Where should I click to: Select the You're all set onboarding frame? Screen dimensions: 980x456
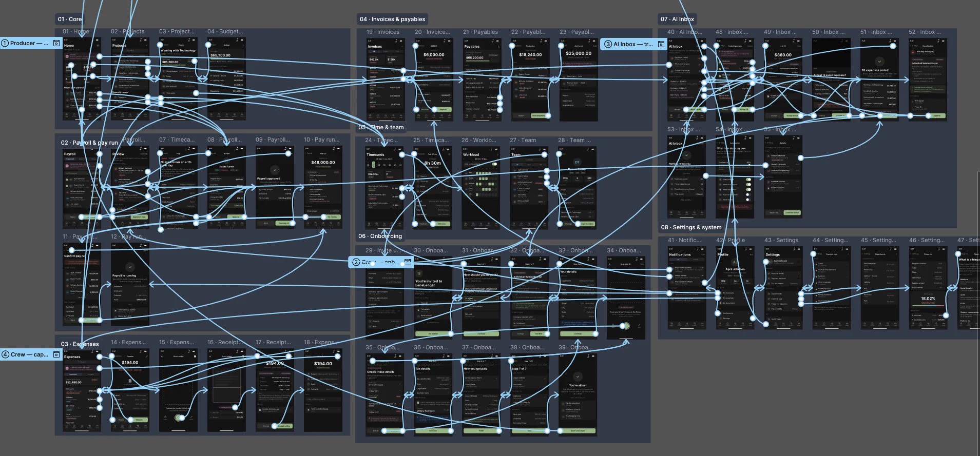(578, 395)
